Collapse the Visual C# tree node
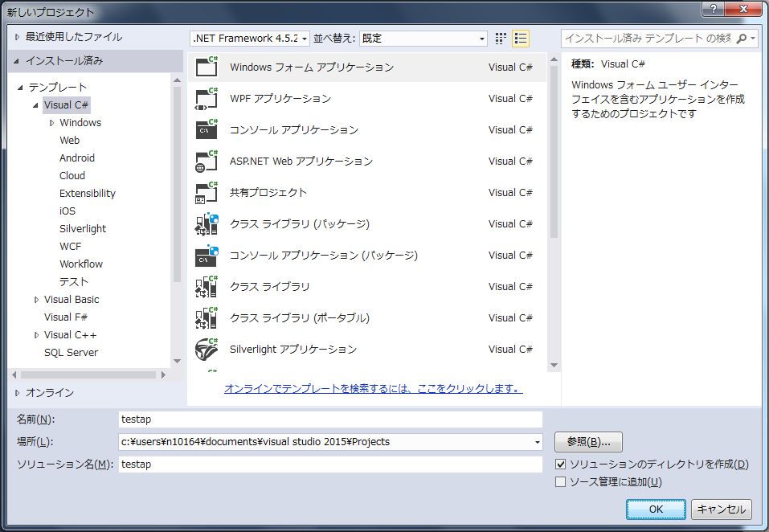Screen dimensions: 769x532 [x=35, y=105]
